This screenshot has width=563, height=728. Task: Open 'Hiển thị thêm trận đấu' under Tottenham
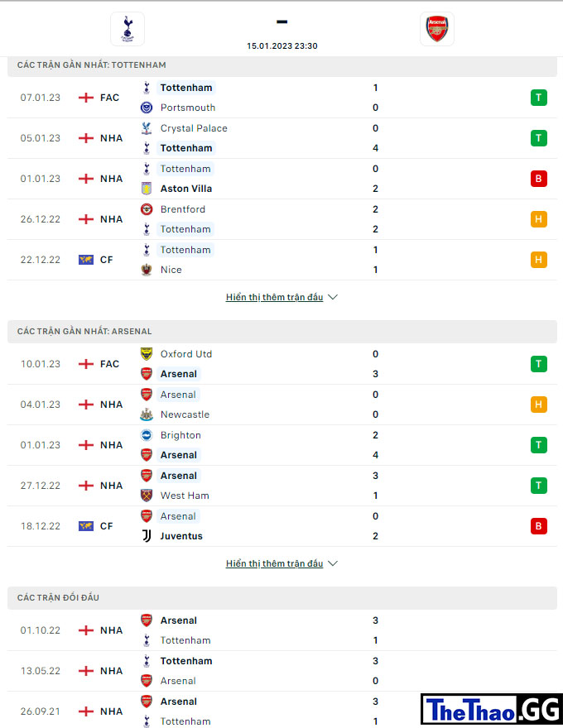tap(274, 297)
